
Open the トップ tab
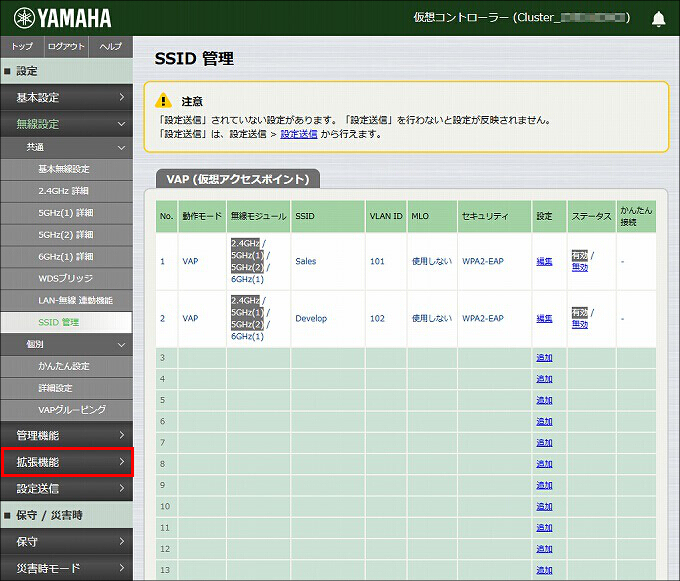coord(22,46)
